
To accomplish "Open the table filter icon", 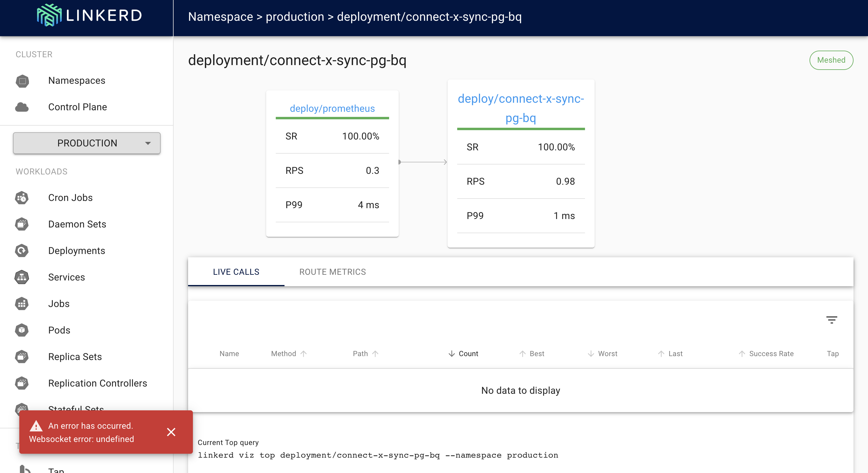I will [832, 320].
